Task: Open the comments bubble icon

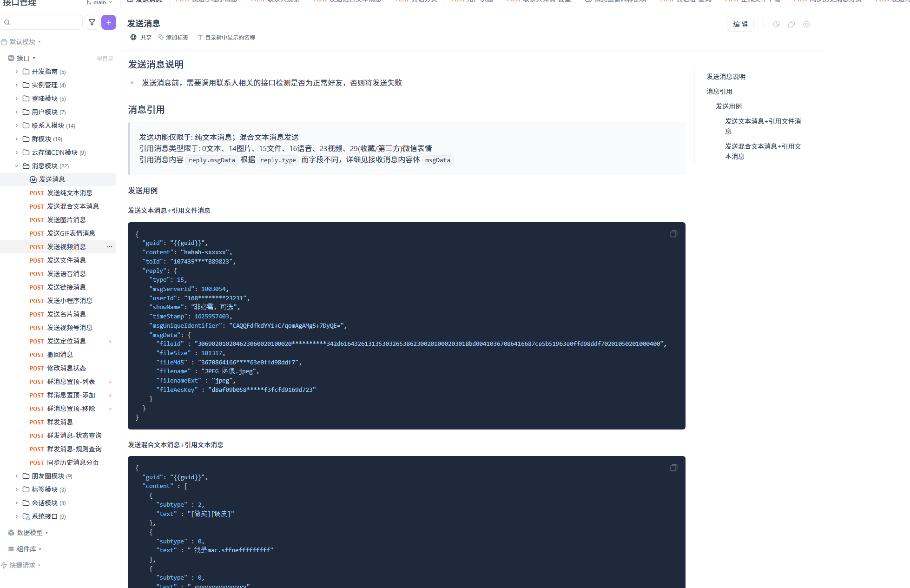Action: coord(791,24)
